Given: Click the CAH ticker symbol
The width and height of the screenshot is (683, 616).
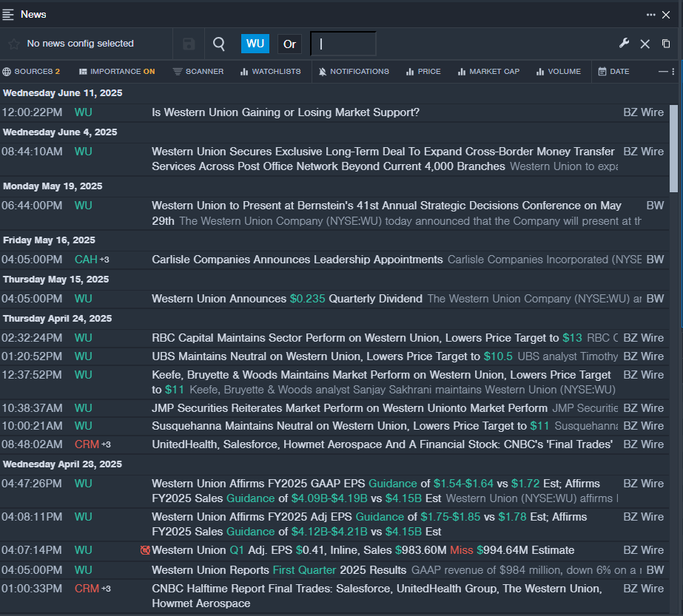Looking at the screenshot, I should pyautogui.click(x=86, y=260).
